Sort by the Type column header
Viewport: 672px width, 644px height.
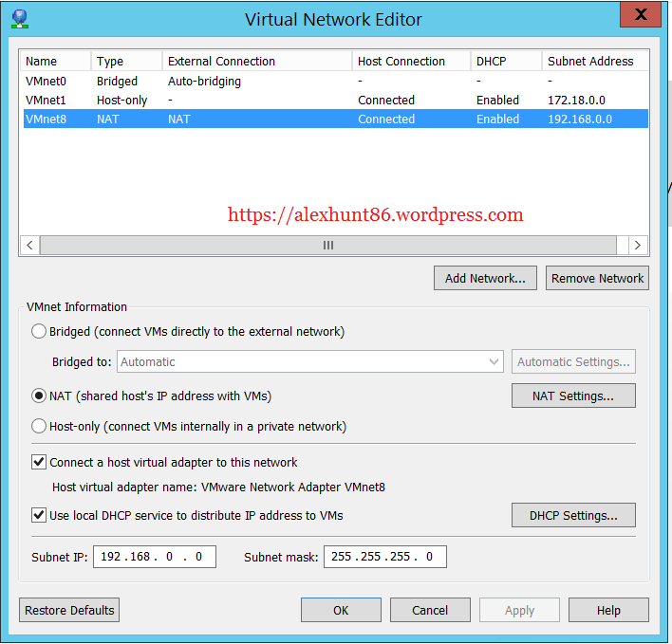coord(127,62)
